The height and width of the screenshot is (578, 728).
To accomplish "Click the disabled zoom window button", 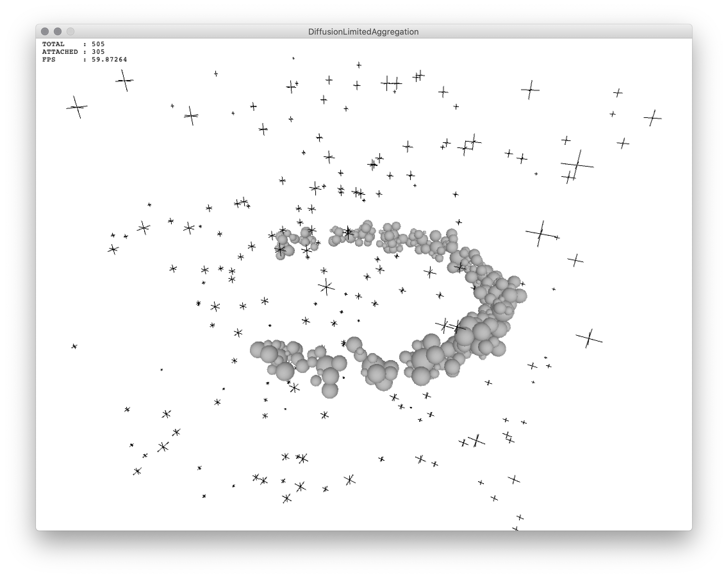I will (70, 31).
